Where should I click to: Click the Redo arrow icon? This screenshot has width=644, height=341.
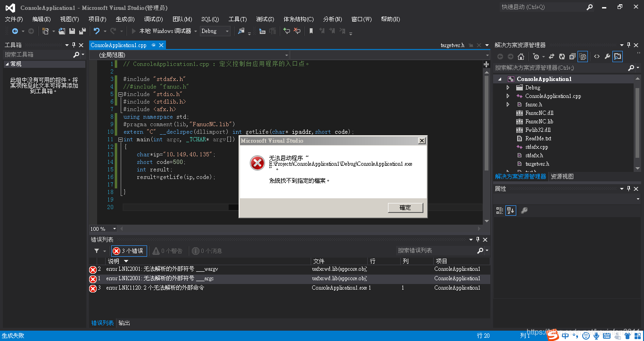(x=113, y=31)
